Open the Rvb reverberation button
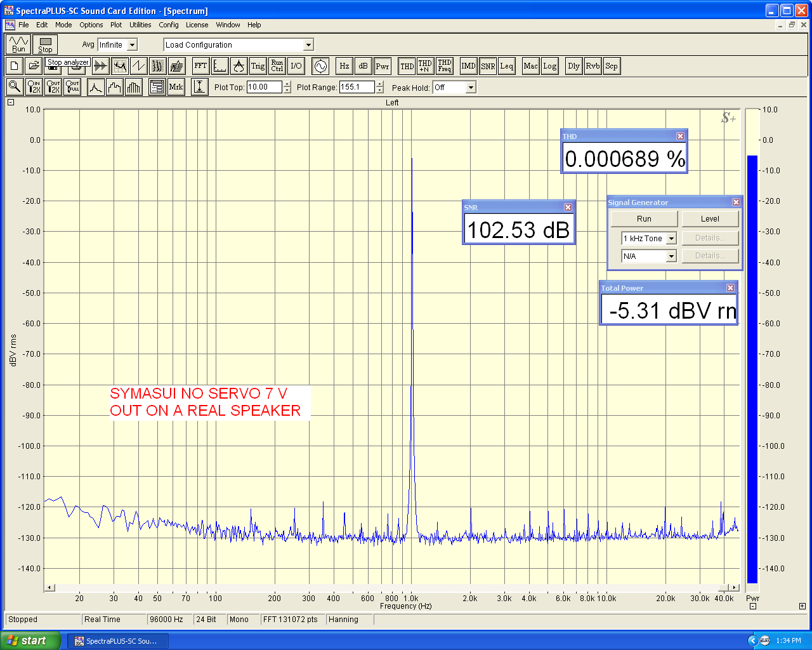Image resolution: width=812 pixels, height=650 pixels. [x=593, y=65]
